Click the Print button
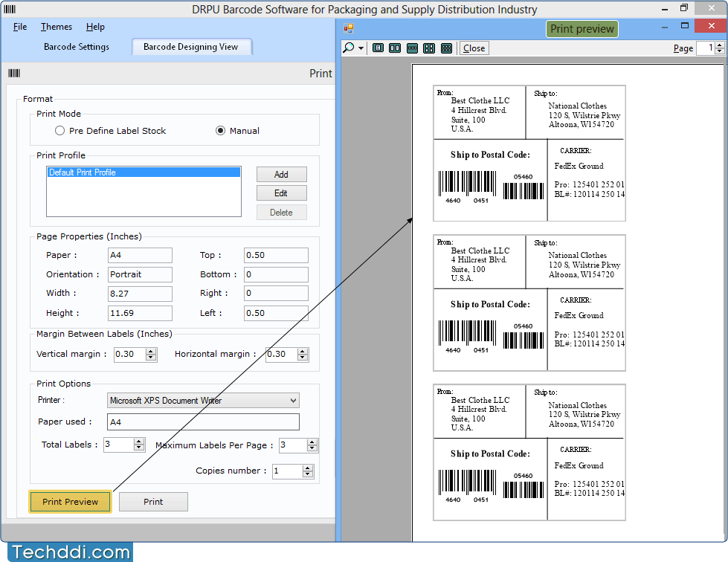This screenshot has width=728, height=562. pyautogui.click(x=153, y=502)
